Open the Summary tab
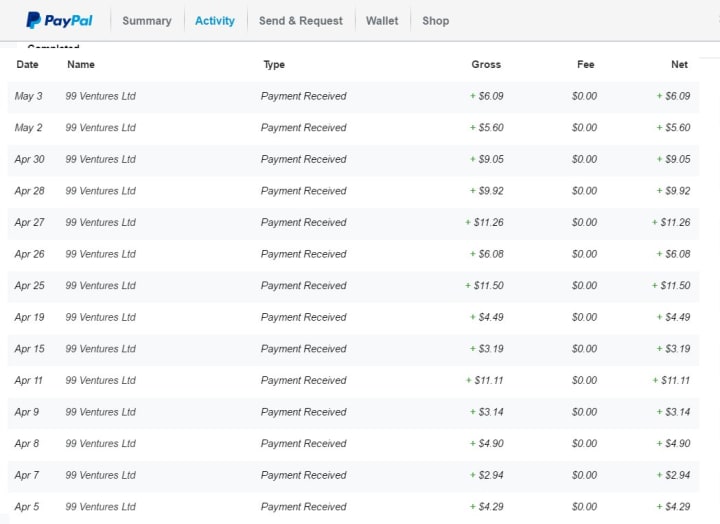The height and width of the screenshot is (524, 720). point(147,21)
